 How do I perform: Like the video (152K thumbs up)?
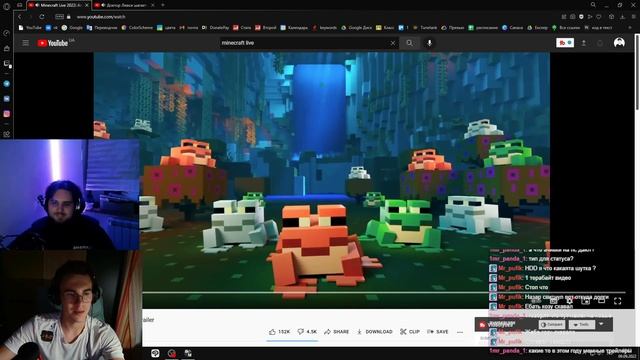(x=280, y=332)
